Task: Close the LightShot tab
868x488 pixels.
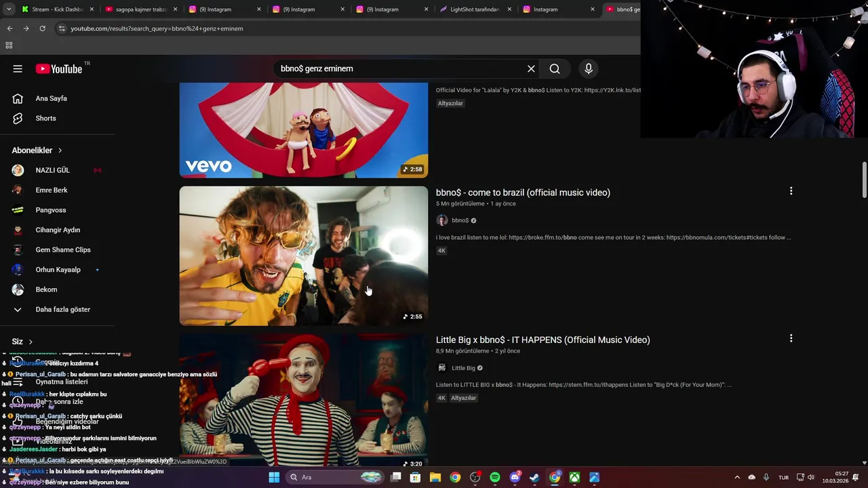Action: tap(509, 9)
